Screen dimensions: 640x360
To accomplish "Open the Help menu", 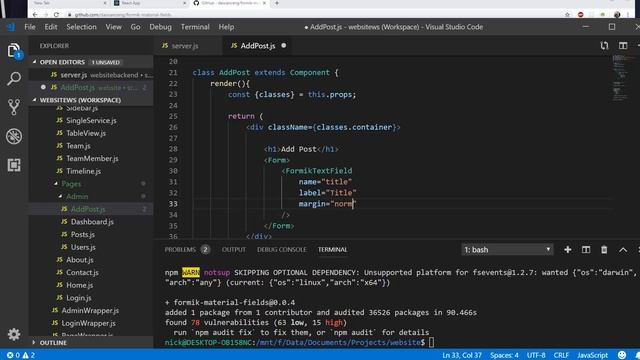I will [x=226, y=27].
